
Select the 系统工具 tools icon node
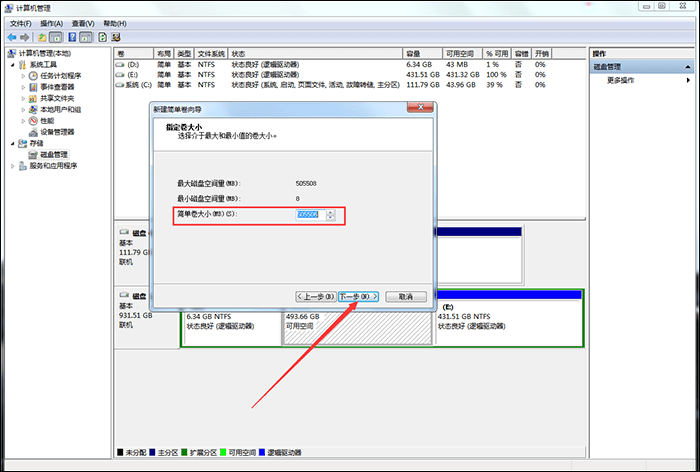point(22,65)
